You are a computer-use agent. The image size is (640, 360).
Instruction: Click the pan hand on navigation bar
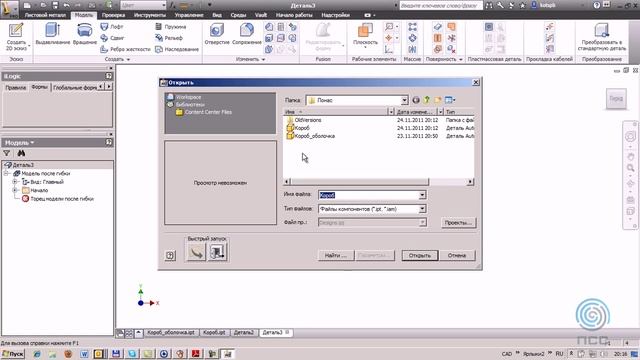pos(631,157)
